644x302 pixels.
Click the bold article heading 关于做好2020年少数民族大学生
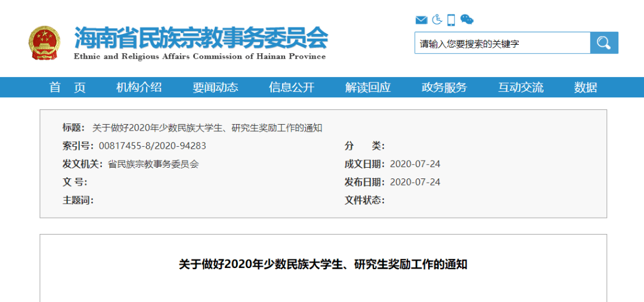pyautogui.click(x=323, y=264)
